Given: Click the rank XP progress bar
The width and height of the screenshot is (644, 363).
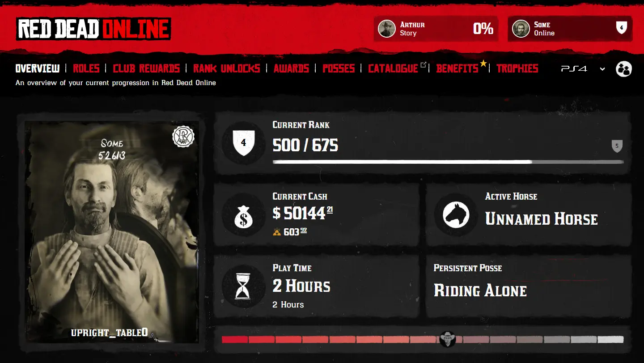Looking at the screenshot, I should [x=448, y=162].
